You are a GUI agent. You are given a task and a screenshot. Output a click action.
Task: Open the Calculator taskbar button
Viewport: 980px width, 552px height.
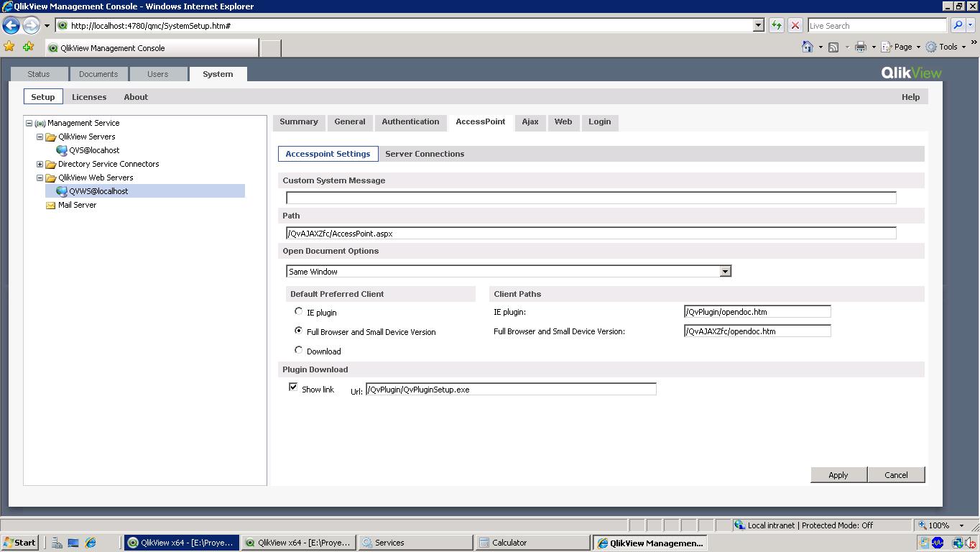tap(532, 543)
